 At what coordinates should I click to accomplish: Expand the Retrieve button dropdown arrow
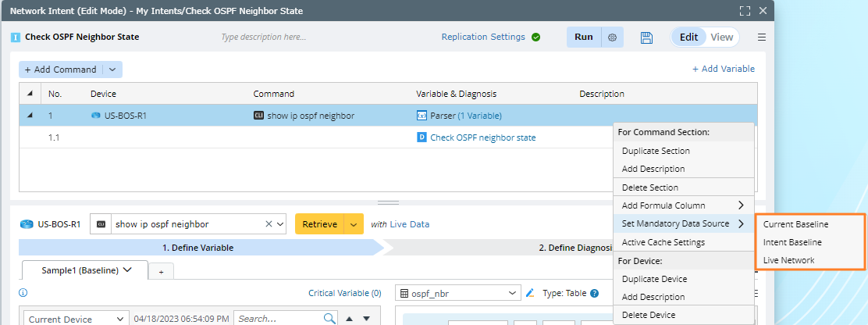point(354,224)
